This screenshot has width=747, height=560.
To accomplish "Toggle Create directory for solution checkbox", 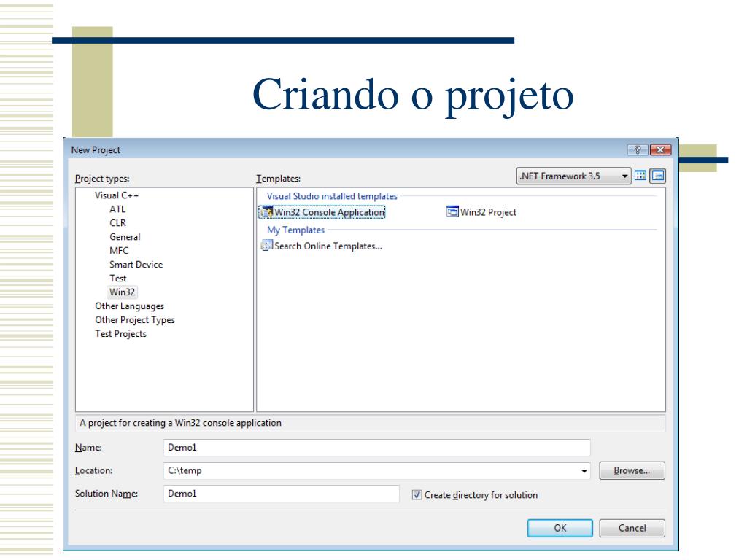I will 417,495.
